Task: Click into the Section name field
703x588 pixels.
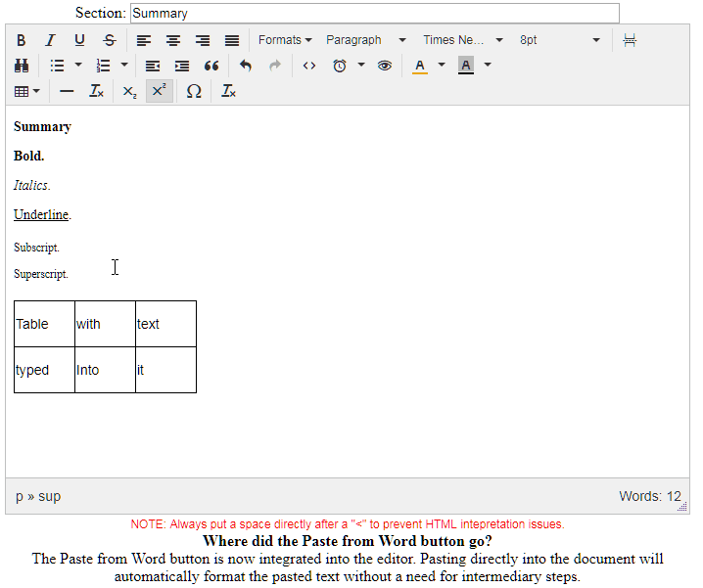Action: point(374,14)
